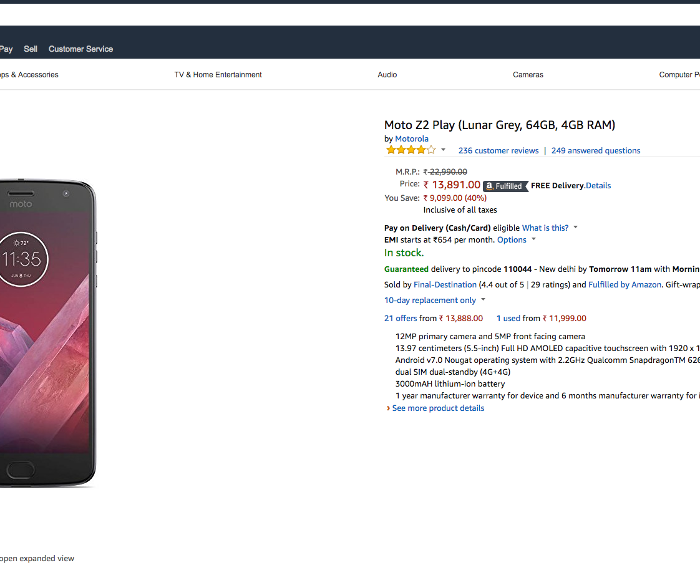Open the Final-Destination seller page
The height and width of the screenshot is (588, 700).
pyautogui.click(x=445, y=285)
